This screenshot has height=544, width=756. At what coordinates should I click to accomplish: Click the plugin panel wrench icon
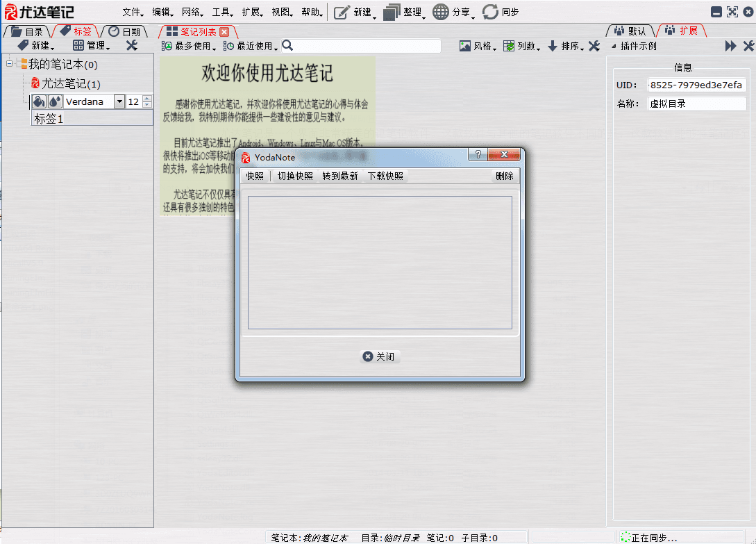click(748, 46)
